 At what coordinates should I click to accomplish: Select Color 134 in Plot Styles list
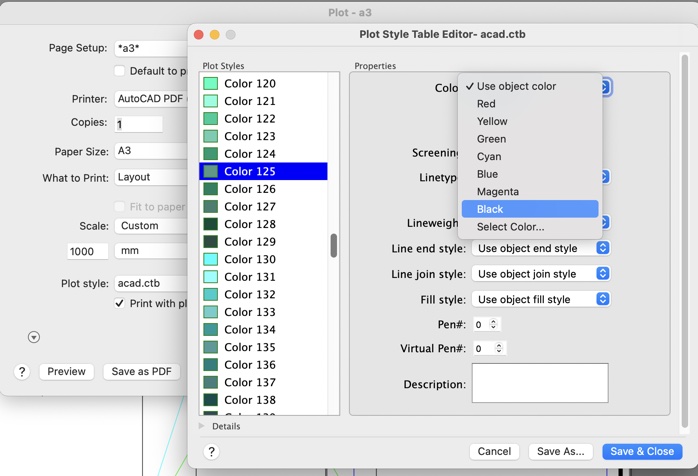(x=250, y=330)
